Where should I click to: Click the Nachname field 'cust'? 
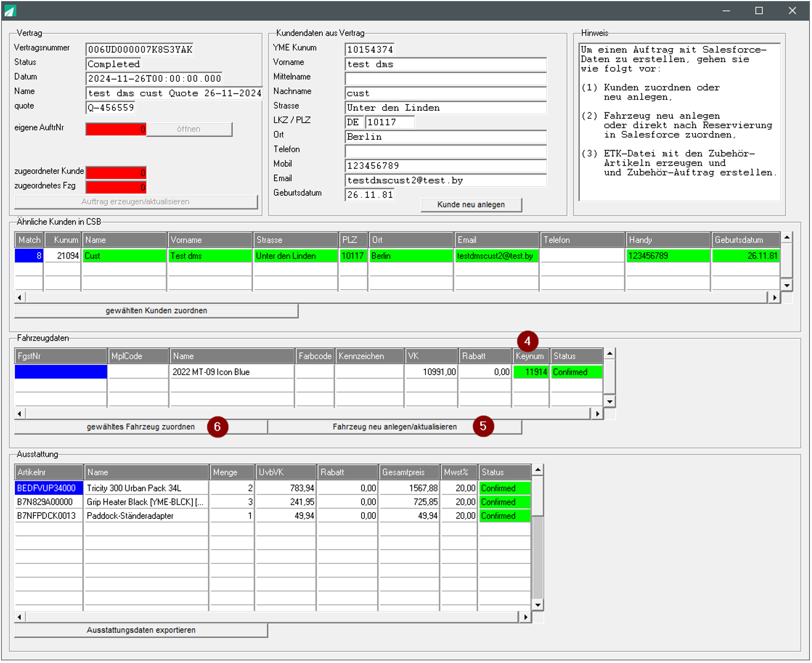tap(446, 93)
